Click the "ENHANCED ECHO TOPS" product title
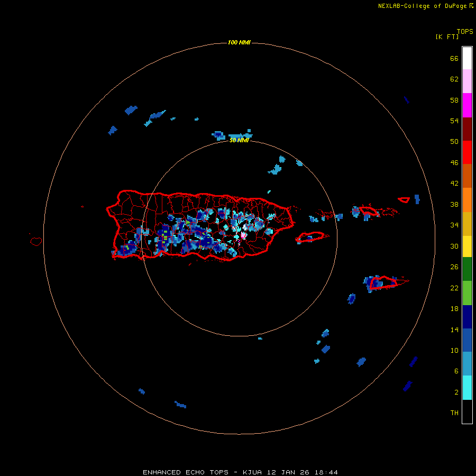The height and width of the screenshot is (476, 476). (x=186, y=472)
